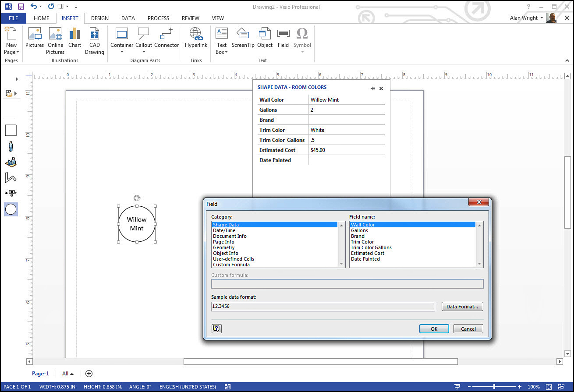Insert an Object
The width and height of the screenshot is (574, 392).
coord(265,38)
